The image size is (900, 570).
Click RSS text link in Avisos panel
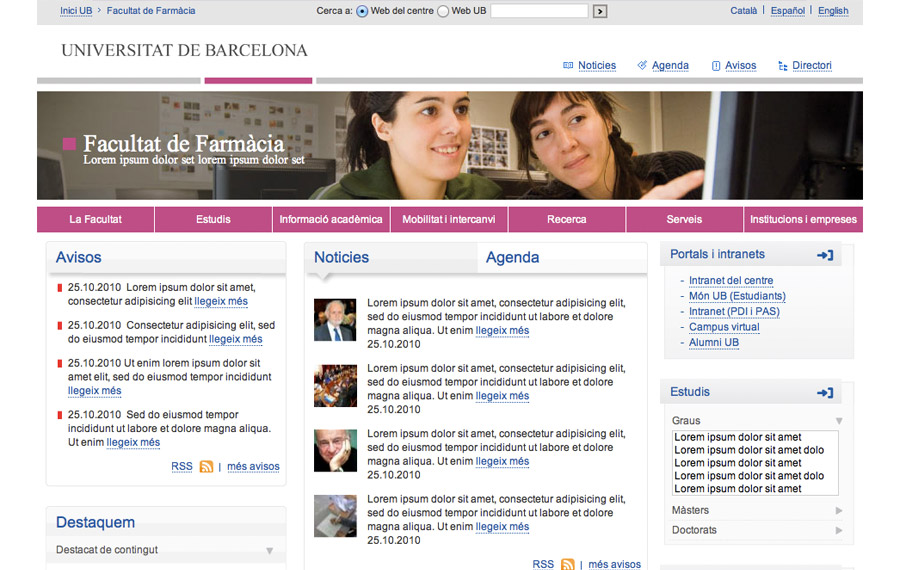coord(182,467)
